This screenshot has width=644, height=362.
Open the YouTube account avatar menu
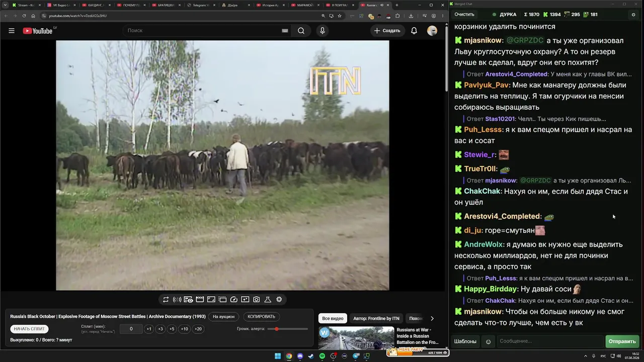click(432, 31)
